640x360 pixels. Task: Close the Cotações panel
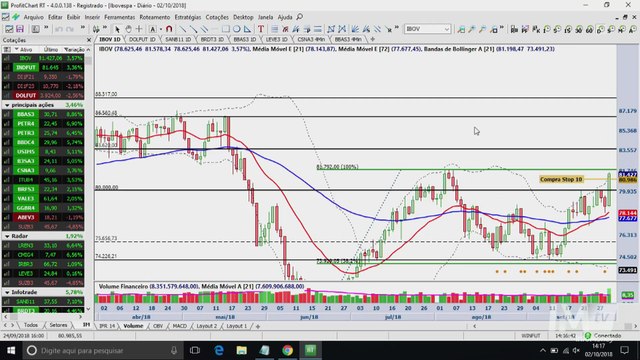coord(89,40)
